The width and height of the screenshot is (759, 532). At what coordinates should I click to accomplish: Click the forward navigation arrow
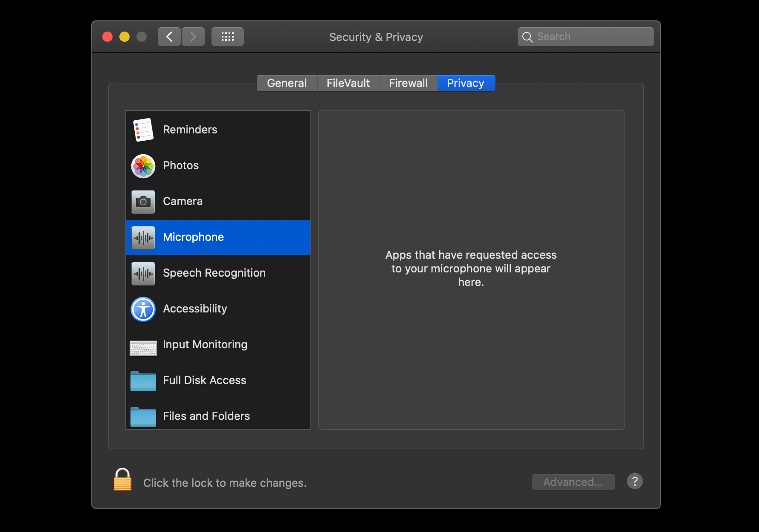tap(193, 37)
